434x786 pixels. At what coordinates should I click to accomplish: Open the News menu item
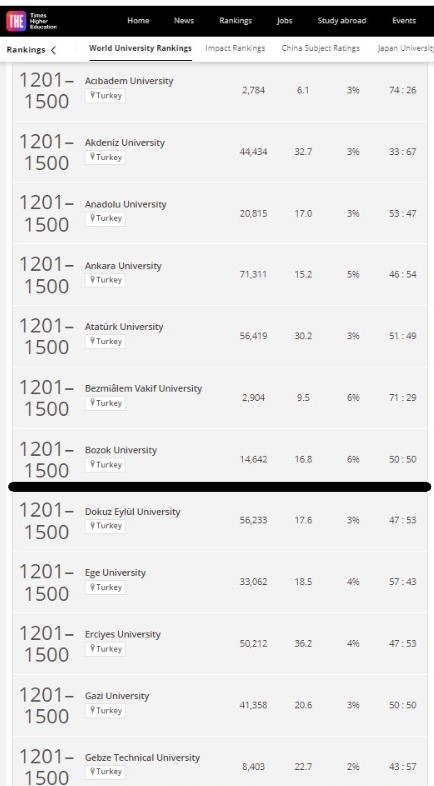184,21
